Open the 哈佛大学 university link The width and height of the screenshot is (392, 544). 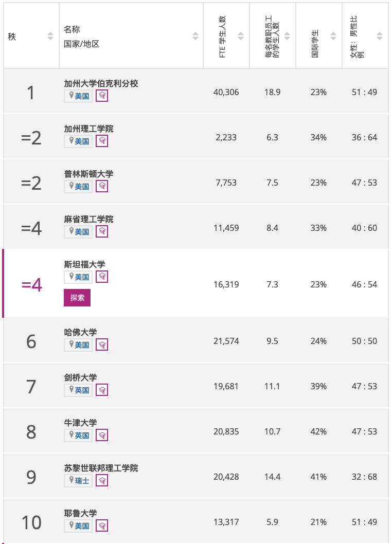point(80,332)
